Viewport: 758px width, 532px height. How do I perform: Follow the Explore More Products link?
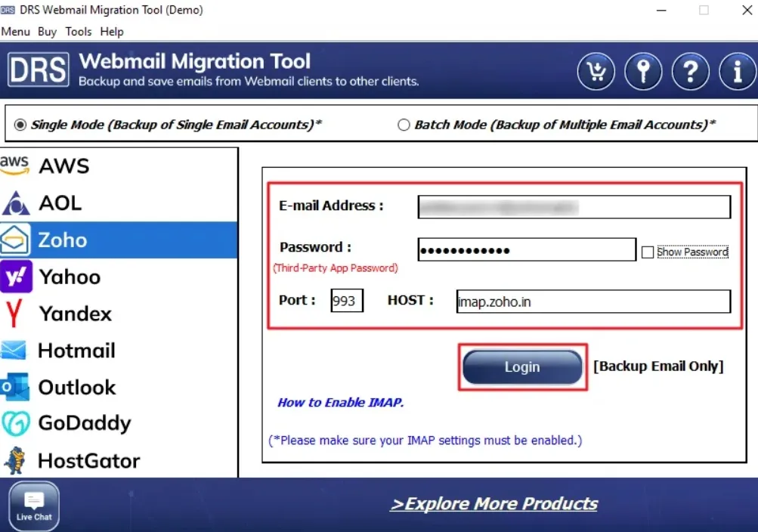click(493, 504)
